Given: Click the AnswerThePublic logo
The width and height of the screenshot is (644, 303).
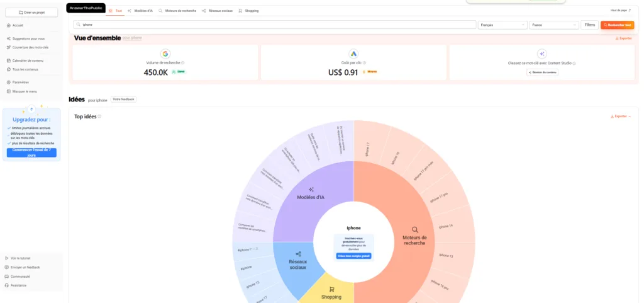Looking at the screenshot, I should pyautogui.click(x=86, y=8).
